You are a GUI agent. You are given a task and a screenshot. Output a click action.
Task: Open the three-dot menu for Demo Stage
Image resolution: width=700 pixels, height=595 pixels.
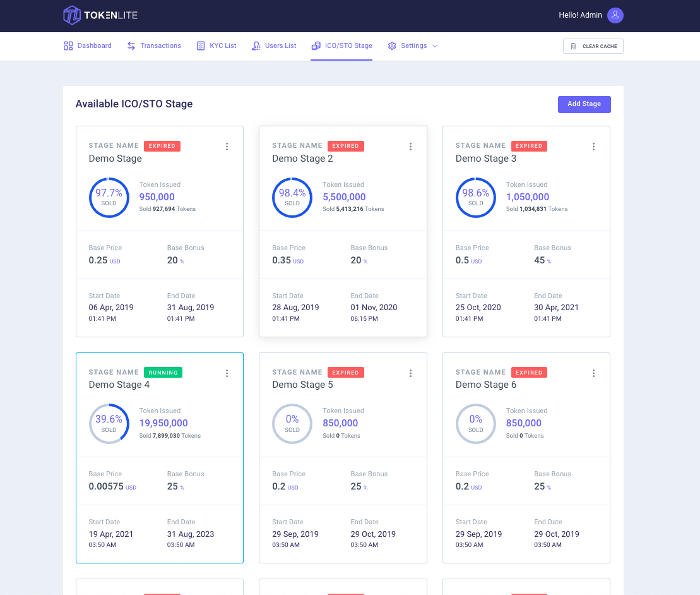tap(227, 147)
